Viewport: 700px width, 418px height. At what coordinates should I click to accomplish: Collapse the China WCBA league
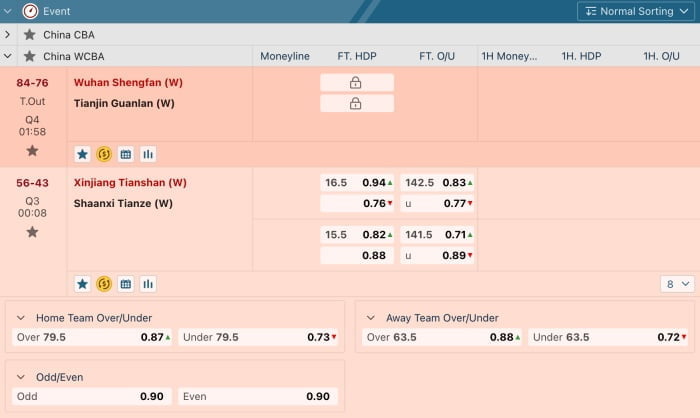coord(8,56)
